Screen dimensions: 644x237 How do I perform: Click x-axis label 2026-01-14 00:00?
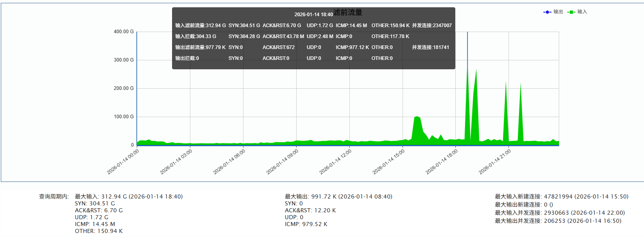coord(123,162)
